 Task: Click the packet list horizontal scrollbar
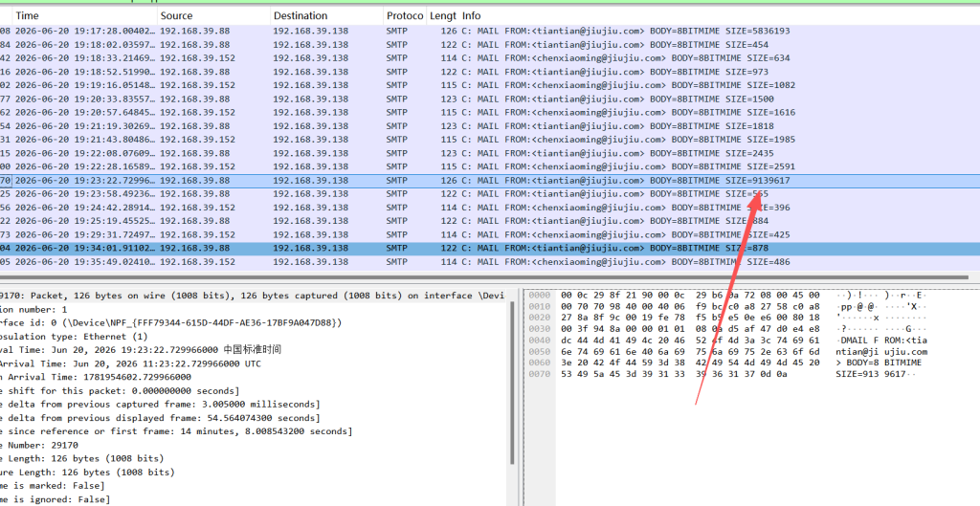tap(484, 276)
